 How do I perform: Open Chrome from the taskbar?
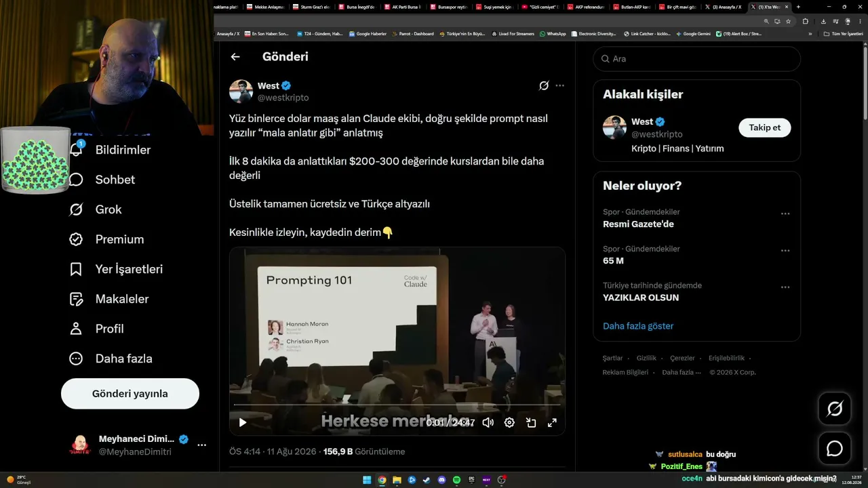pyautogui.click(x=382, y=480)
